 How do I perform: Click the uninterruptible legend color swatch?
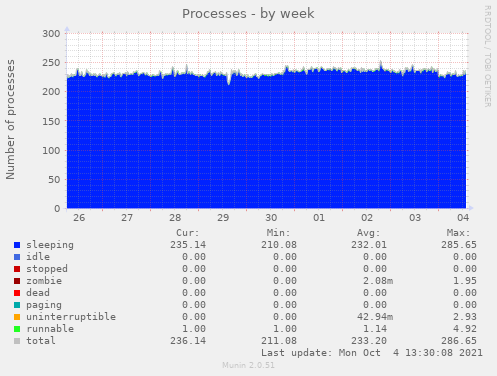[x=17, y=317]
